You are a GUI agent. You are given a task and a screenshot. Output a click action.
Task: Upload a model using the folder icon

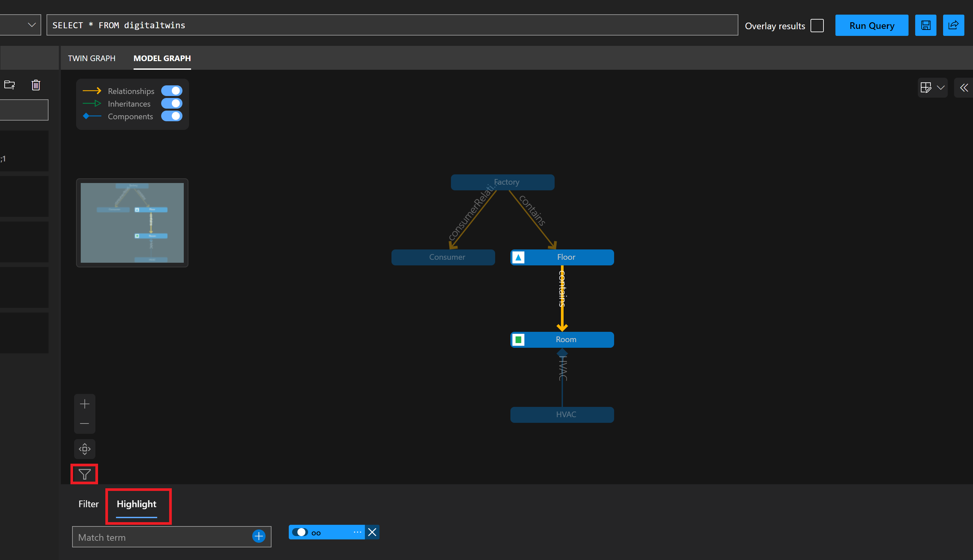click(10, 85)
